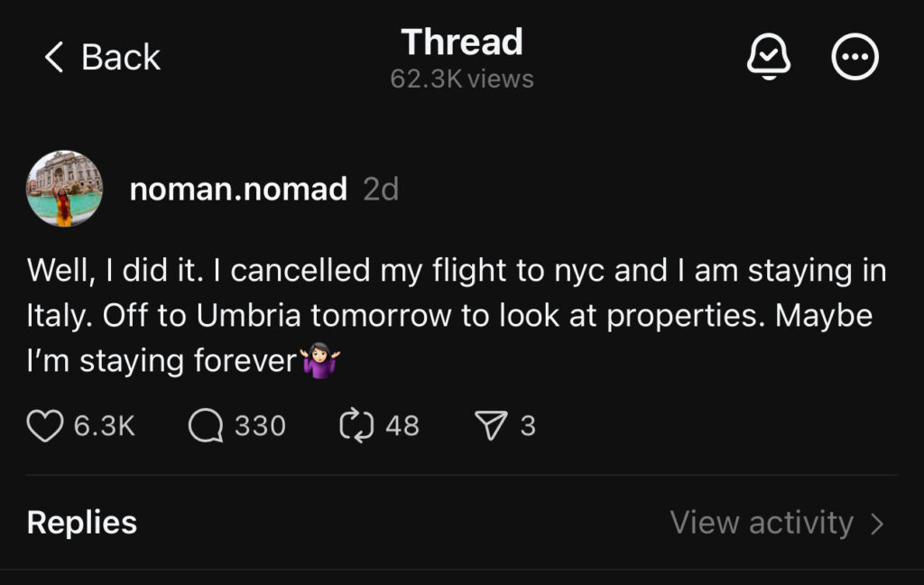Show the 48 reposts count

click(x=402, y=426)
